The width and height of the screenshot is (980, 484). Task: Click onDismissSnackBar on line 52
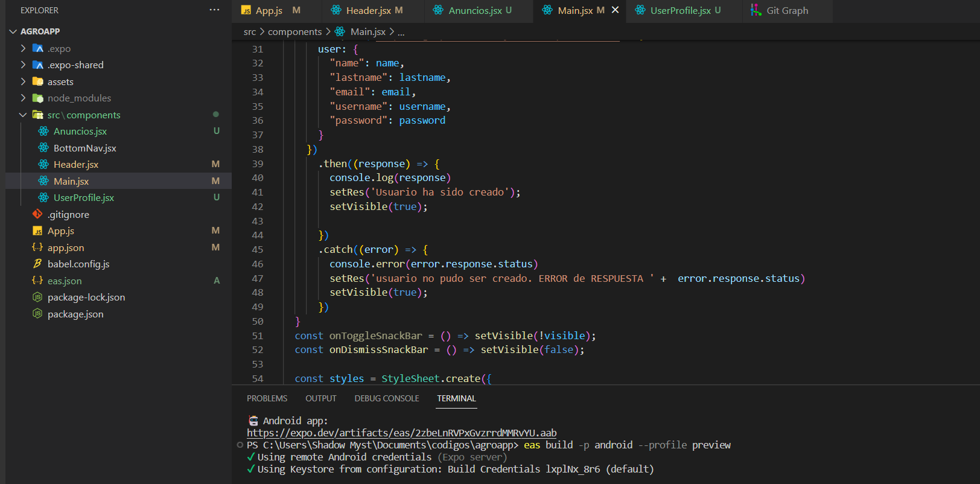[x=379, y=349]
